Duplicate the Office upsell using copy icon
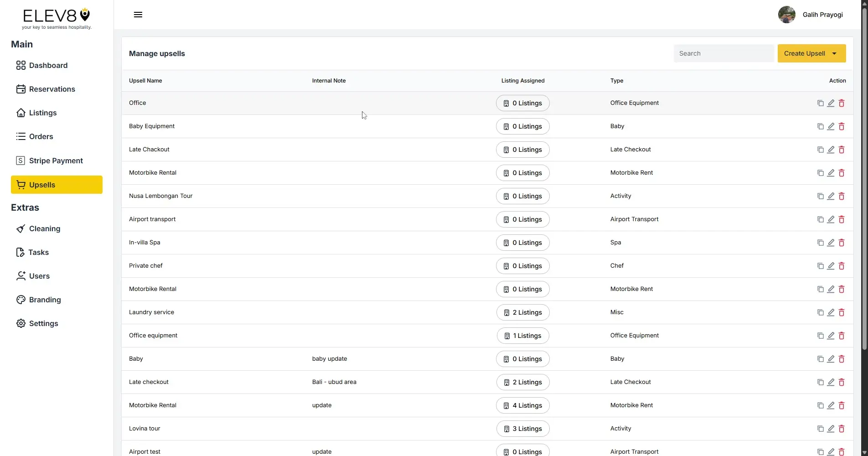Image resolution: width=868 pixels, height=456 pixels. (820, 103)
